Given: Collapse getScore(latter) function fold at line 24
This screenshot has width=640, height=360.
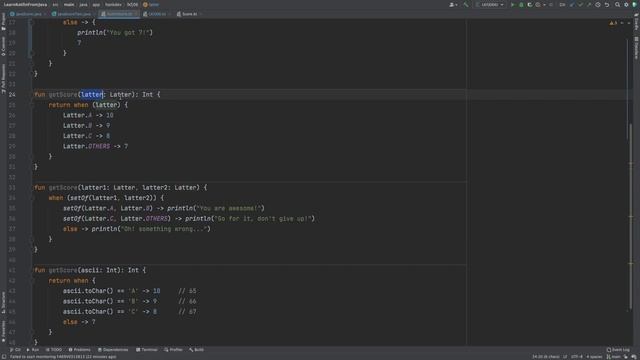Looking at the screenshot, I should [31, 94].
